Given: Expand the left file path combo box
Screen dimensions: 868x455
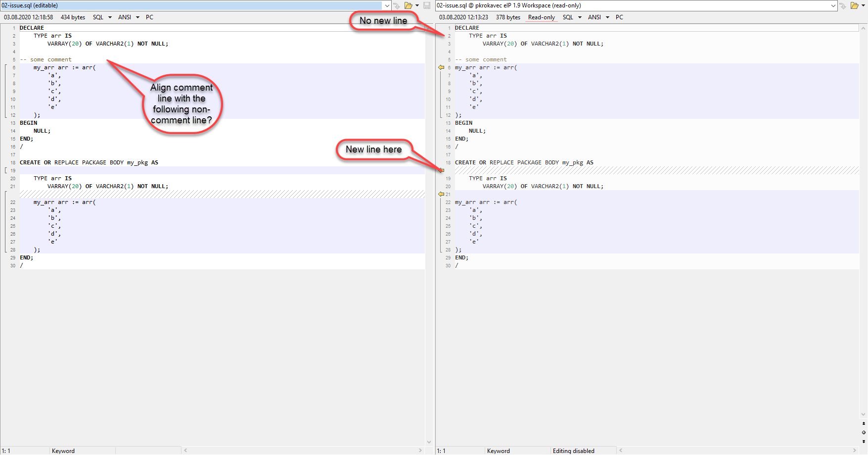Looking at the screenshot, I should click(387, 5).
